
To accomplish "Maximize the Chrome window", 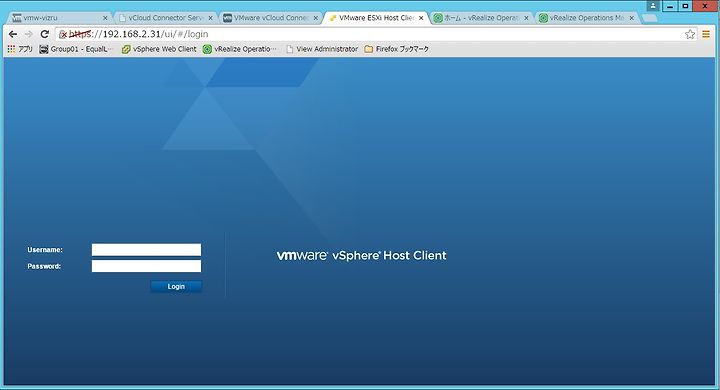I will (685, 6).
